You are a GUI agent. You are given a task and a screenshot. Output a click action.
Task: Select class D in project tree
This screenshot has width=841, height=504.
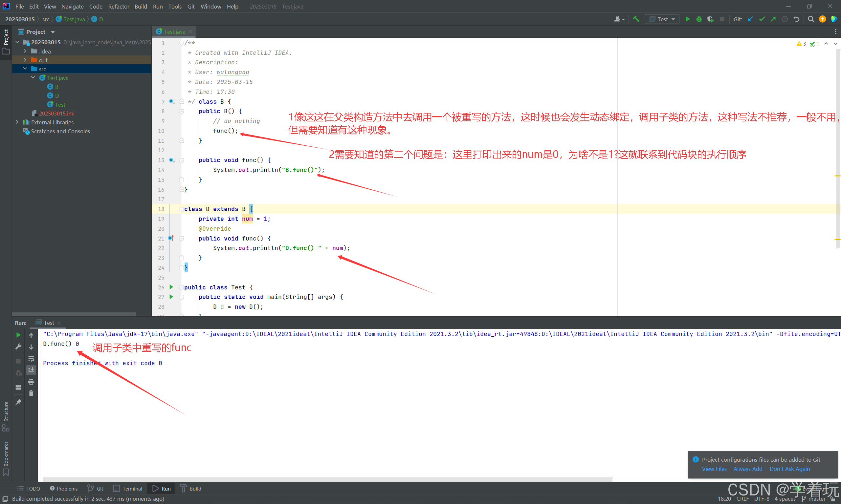(x=57, y=96)
